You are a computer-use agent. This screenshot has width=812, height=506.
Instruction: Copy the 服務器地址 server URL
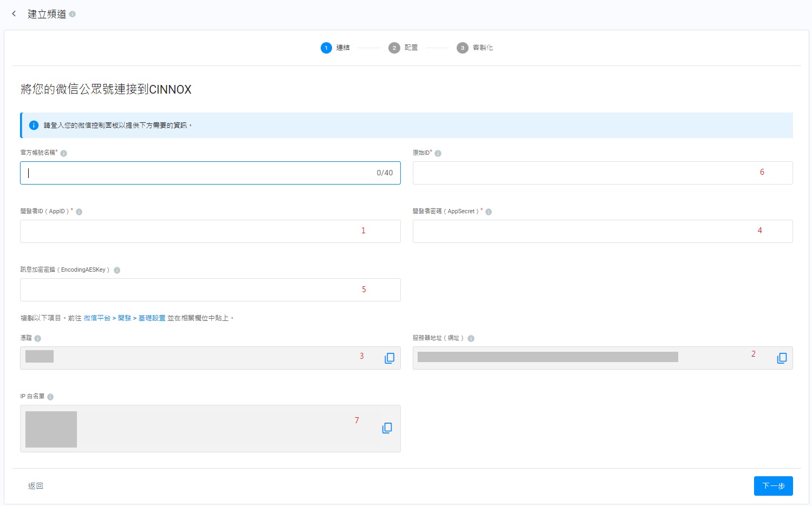tap(782, 358)
